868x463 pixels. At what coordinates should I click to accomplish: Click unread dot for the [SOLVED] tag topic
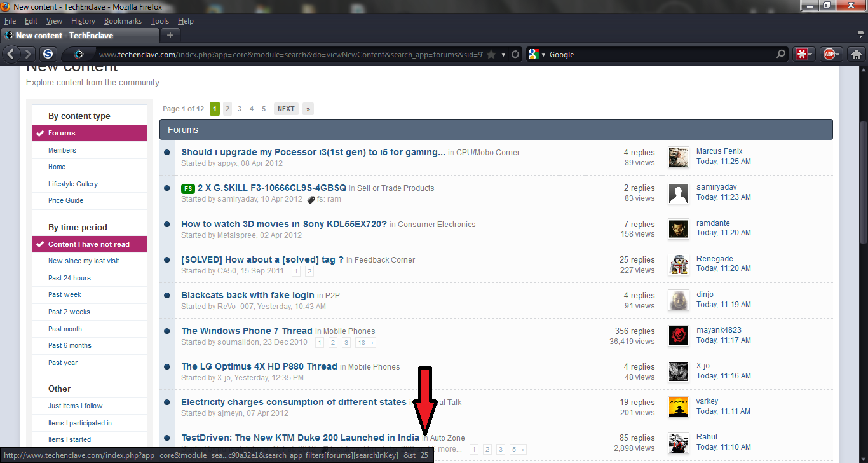tap(166, 260)
